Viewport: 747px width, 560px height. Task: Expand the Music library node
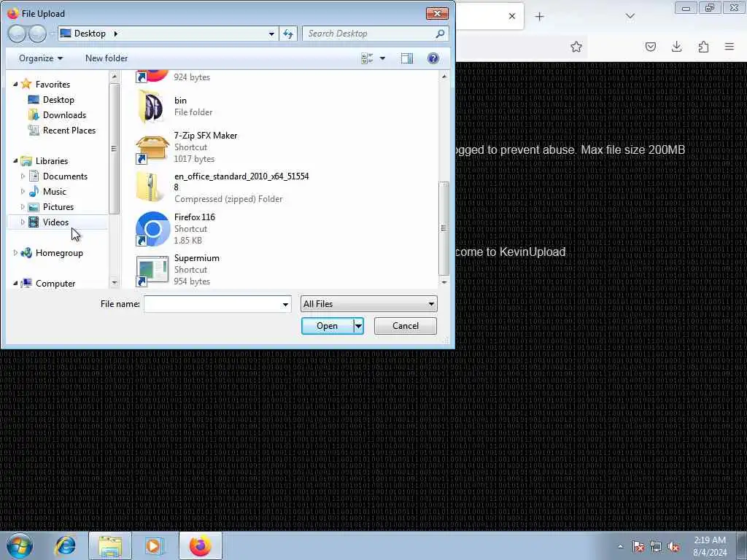point(23,192)
